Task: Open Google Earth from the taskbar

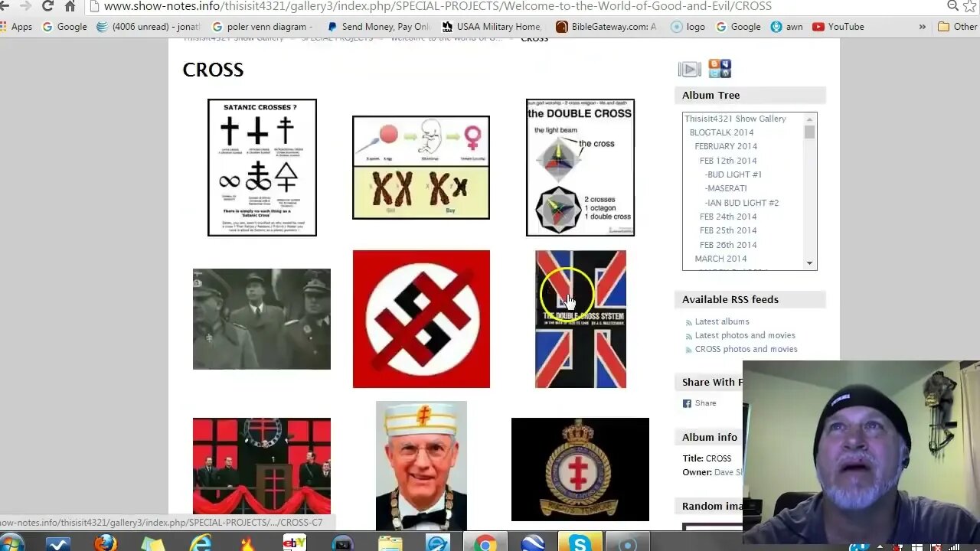Action: (x=531, y=544)
